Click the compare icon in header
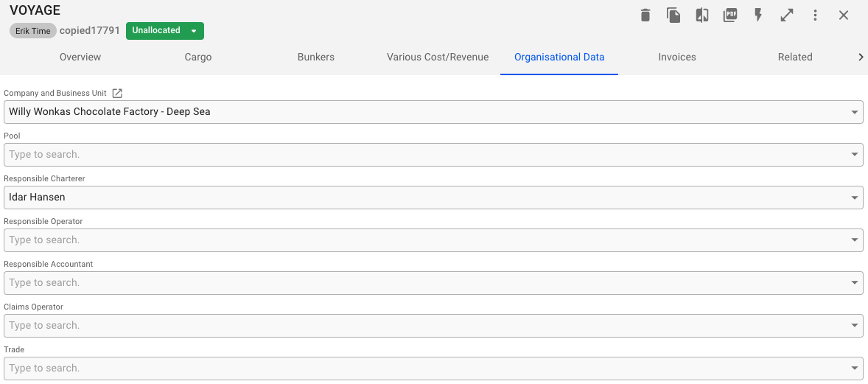 pyautogui.click(x=702, y=15)
